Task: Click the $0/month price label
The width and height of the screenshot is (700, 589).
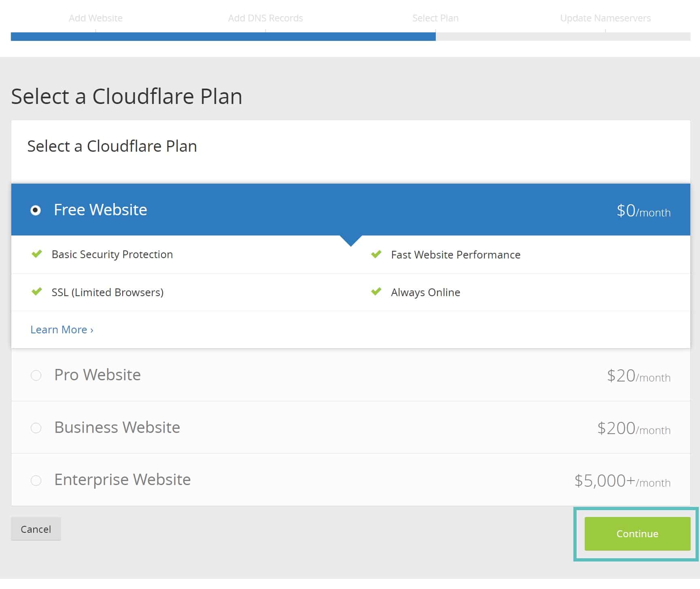Action: click(643, 212)
